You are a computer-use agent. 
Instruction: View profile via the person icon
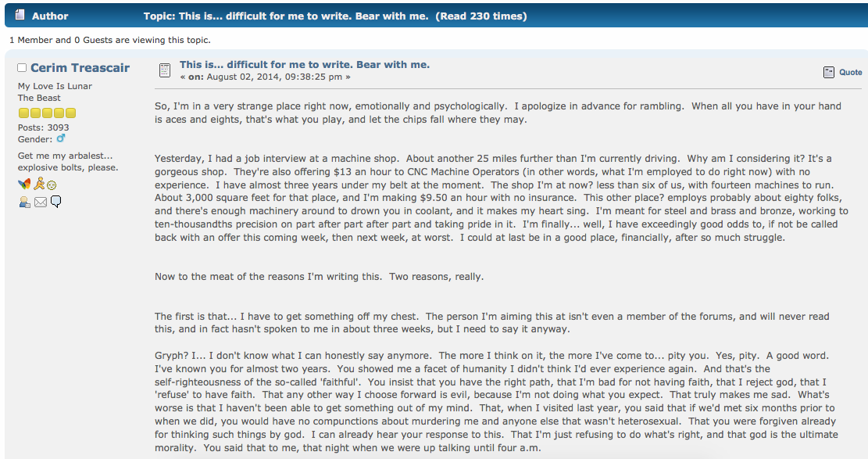(x=24, y=203)
